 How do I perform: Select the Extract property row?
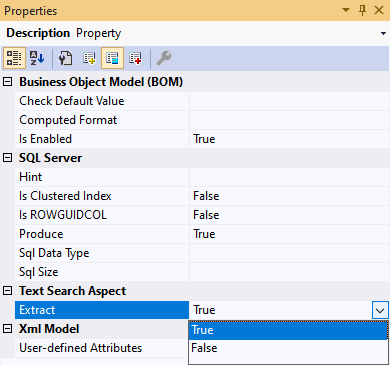[x=102, y=310]
